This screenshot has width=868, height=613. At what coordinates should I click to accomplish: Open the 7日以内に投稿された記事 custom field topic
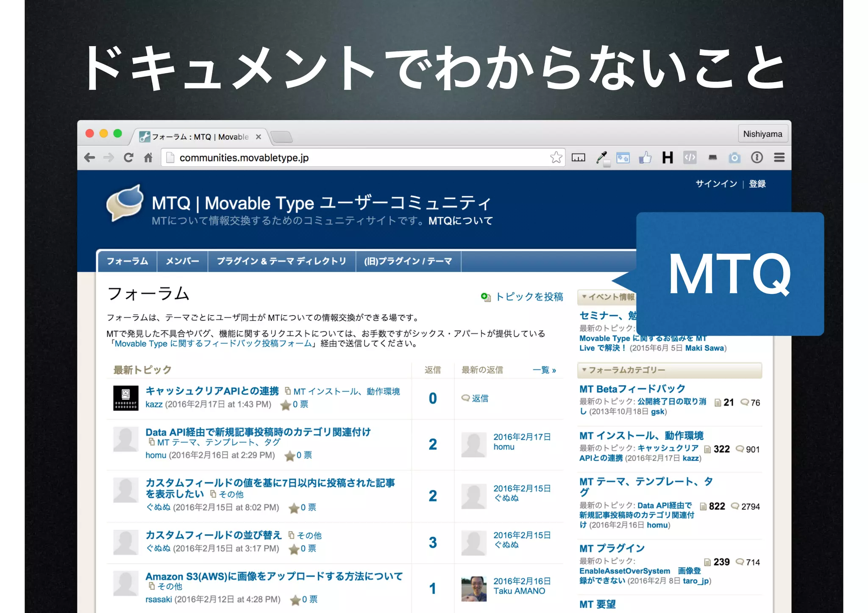click(270, 488)
